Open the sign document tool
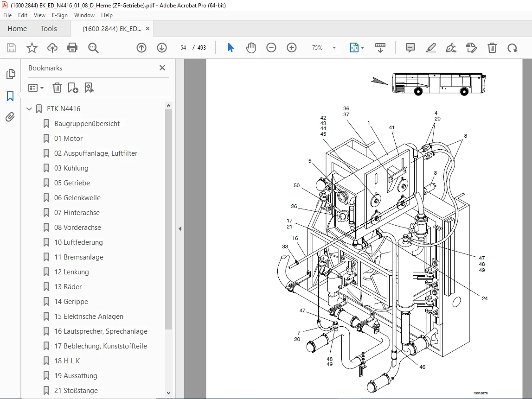 (x=451, y=48)
